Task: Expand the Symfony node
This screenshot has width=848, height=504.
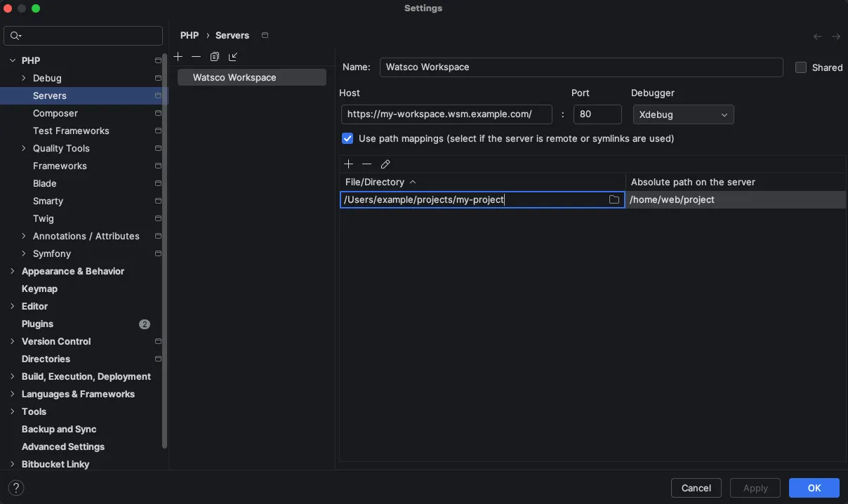Action: pyautogui.click(x=24, y=253)
